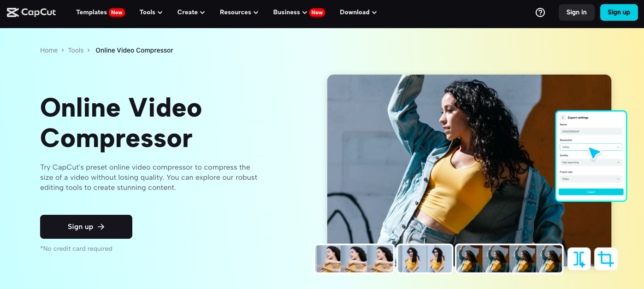Screen dimensions: 644x289
Task: Select the first video clip thumbnail strip
Action: coord(354,259)
